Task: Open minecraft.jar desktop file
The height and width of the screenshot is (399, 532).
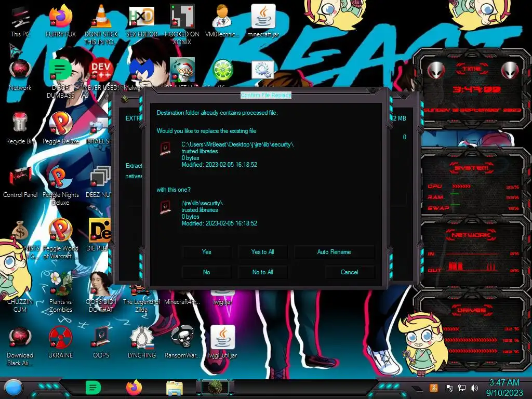Action: [263, 21]
